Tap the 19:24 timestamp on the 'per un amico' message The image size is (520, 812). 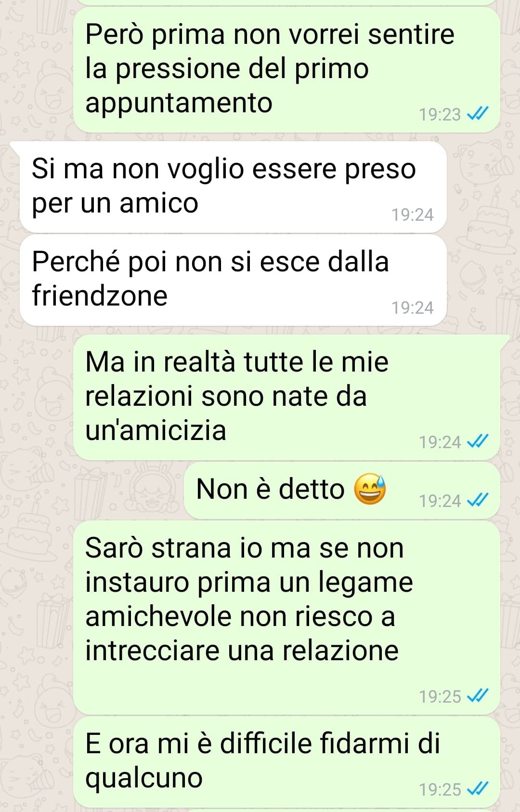[x=413, y=214]
